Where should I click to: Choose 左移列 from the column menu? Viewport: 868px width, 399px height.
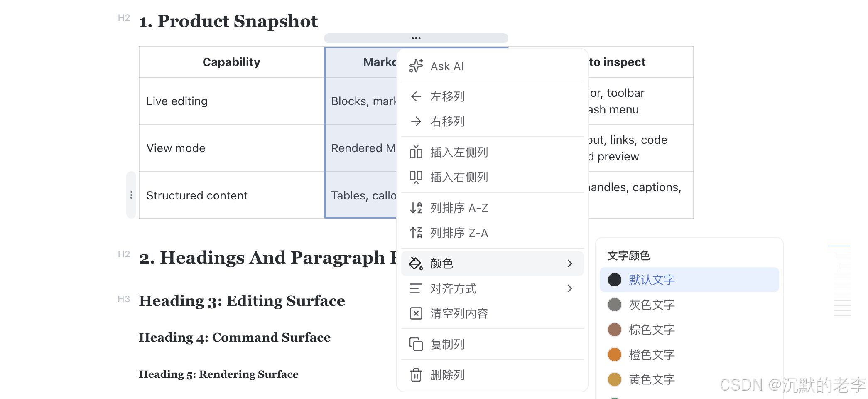click(x=493, y=96)
